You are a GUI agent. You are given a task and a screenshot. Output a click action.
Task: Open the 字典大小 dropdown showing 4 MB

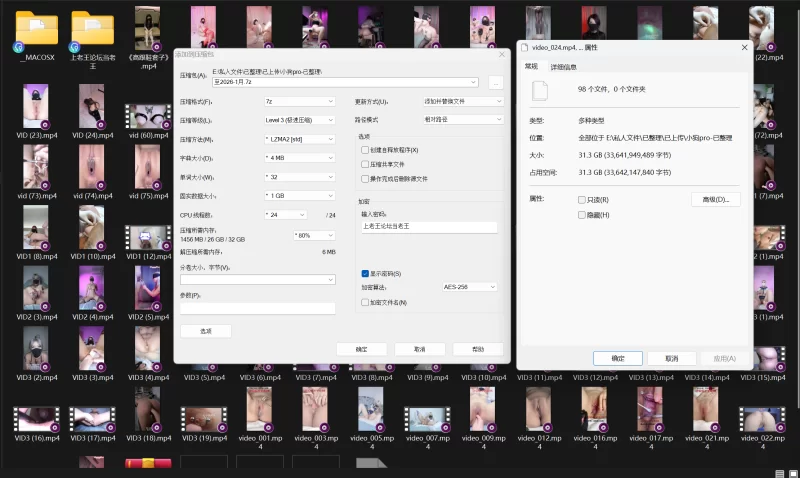[299, 158]
